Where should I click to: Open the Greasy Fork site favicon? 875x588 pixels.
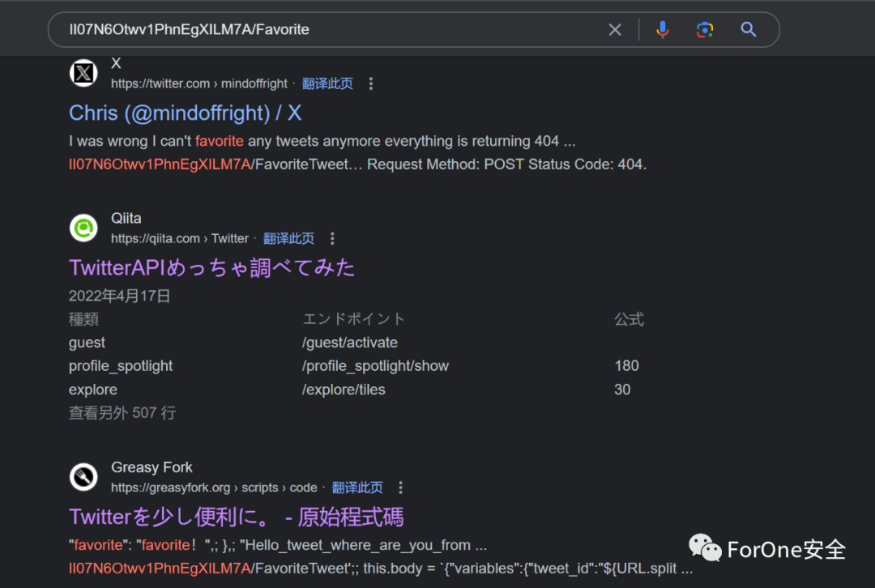tap(83, 477)
